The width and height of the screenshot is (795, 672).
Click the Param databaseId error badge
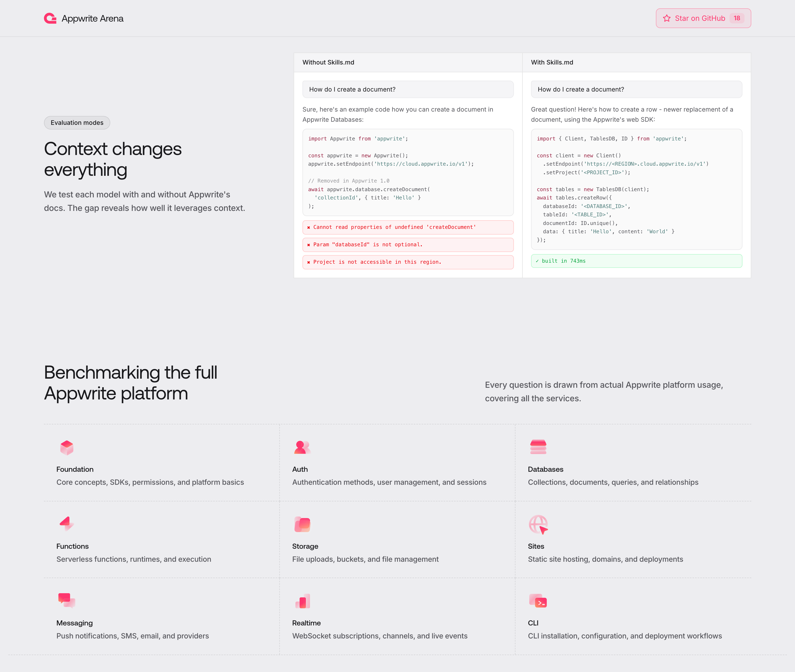(408, 244)
